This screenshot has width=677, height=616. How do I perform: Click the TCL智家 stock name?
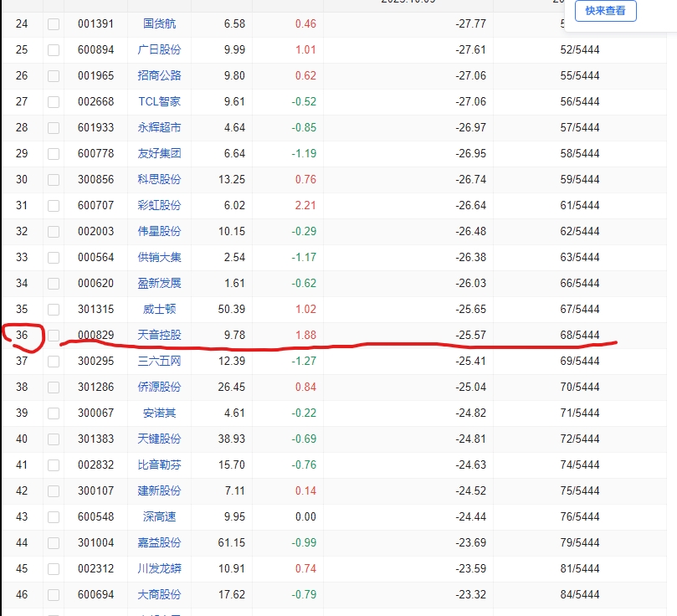pyautogui.click(x=159, y=101)
